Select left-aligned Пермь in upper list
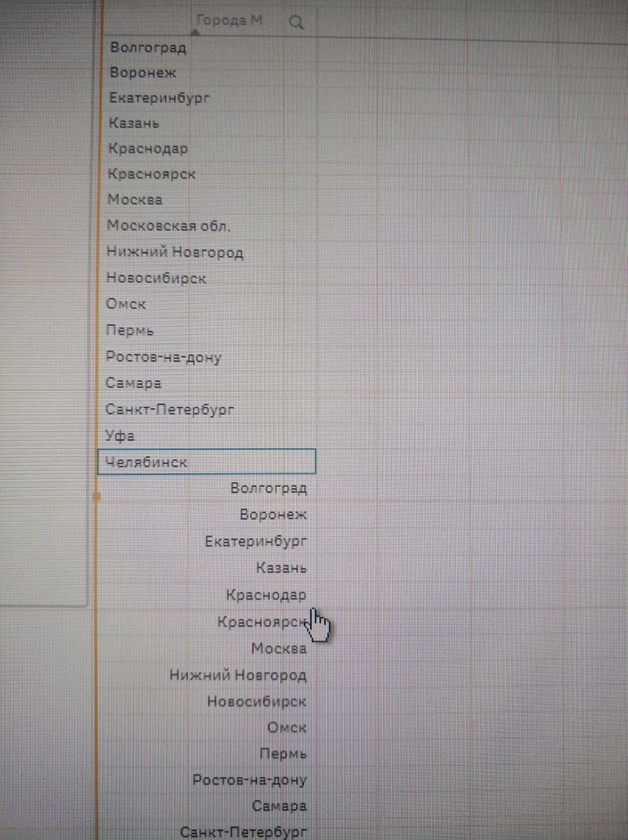This screenshot has width=628, height=840. 130,331
